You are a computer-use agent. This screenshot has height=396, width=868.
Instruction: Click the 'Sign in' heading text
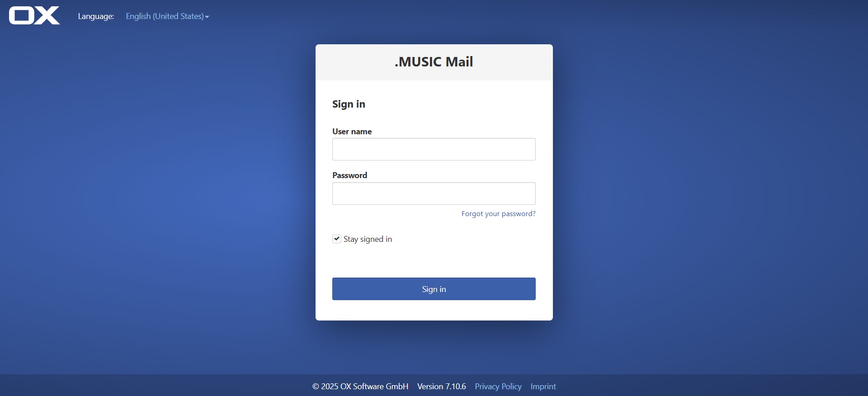(349, 104)
